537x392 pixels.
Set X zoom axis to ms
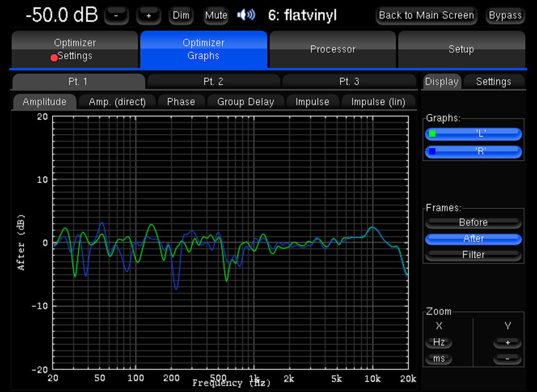pos(439,359)
